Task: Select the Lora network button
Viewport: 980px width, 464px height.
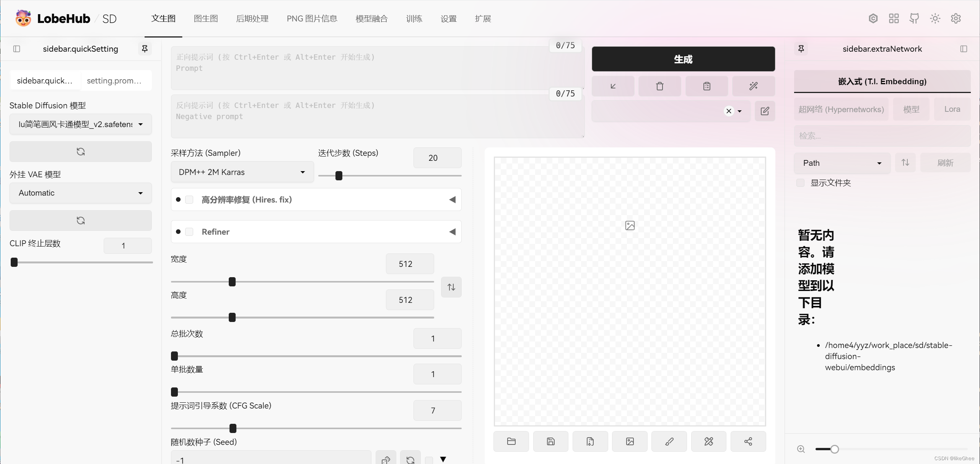Action: (x=952, y=109)
